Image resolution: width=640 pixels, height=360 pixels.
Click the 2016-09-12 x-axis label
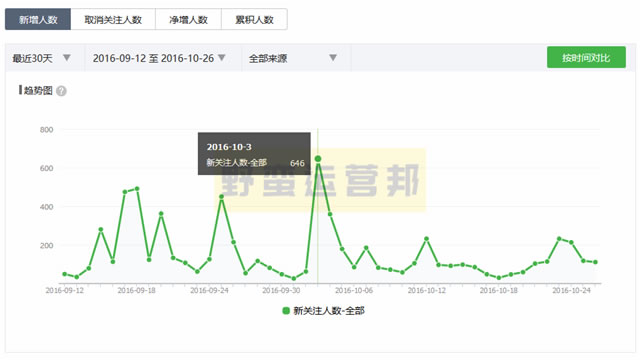[x=64, y=290]
